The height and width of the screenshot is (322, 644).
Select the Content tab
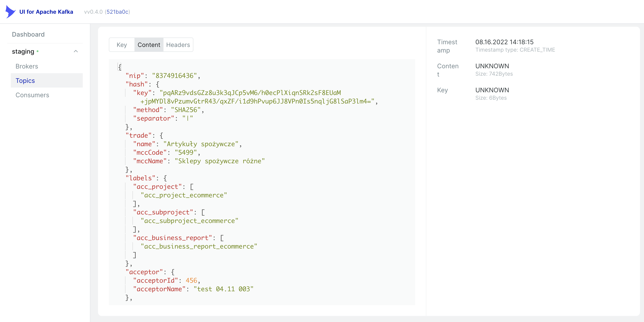[x=149, y=45]
